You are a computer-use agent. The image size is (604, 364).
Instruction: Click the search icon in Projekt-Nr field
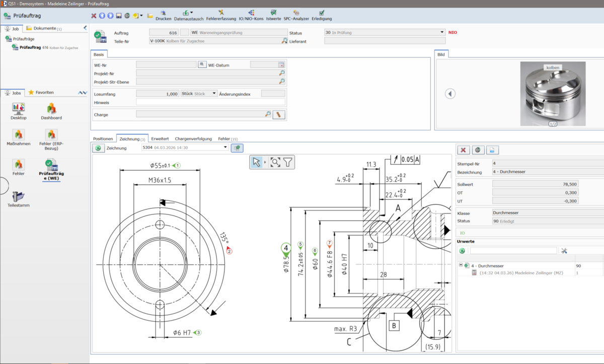(282, 73)
